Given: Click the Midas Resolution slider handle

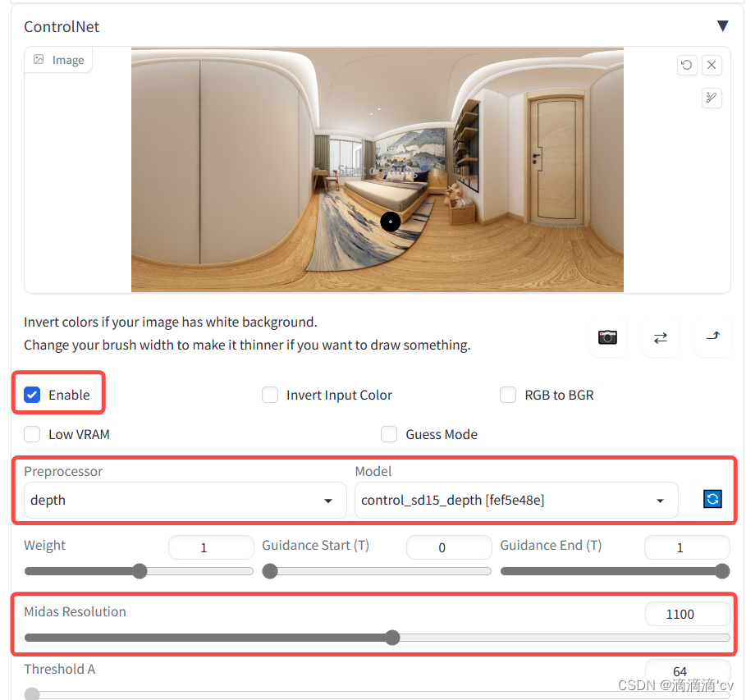Looking at the screenshot, I should pos(392,638).
